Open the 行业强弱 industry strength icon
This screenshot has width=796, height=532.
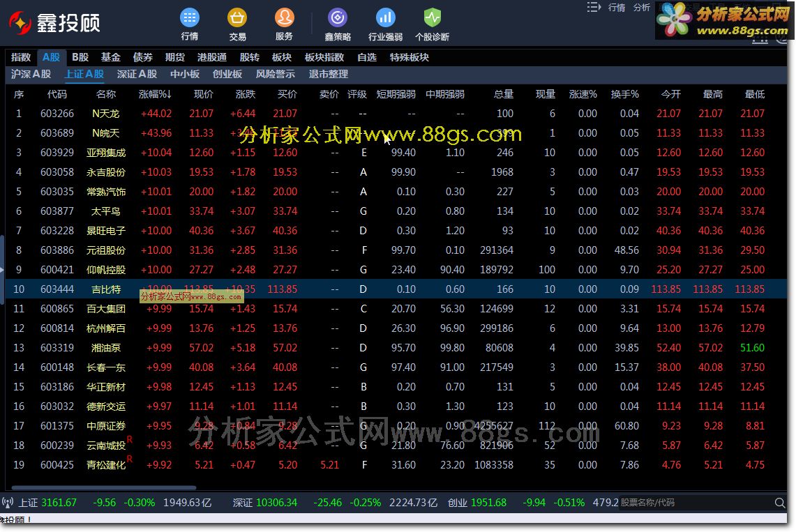(385, 24)
